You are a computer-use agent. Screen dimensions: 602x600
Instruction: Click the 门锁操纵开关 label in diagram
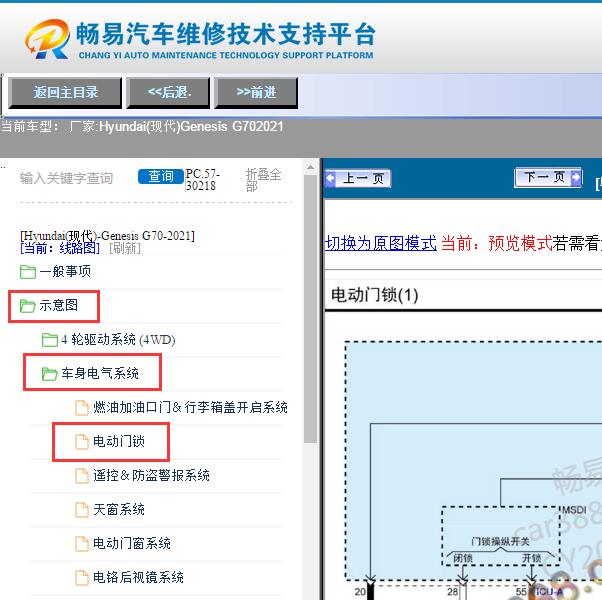click(500, 541)
